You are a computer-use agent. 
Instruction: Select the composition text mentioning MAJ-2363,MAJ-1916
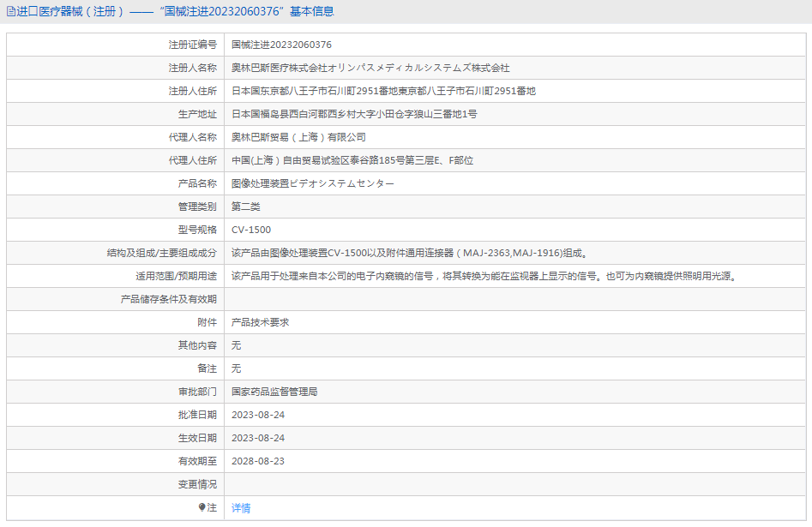pos(409,253)
